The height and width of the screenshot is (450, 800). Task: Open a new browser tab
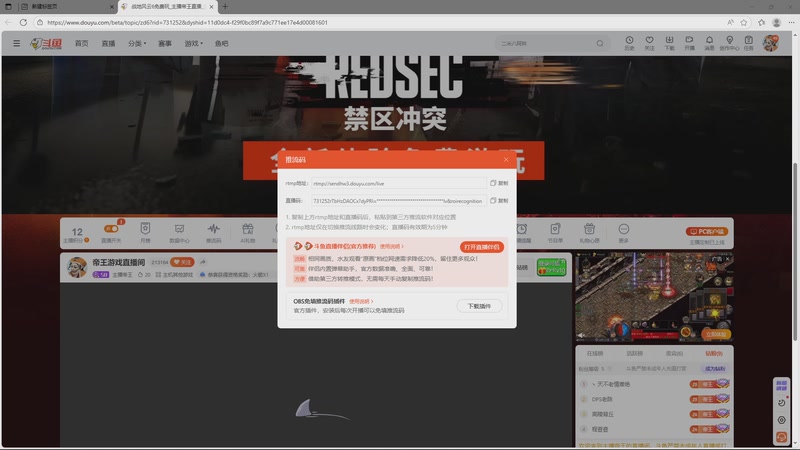click(225, 7)
